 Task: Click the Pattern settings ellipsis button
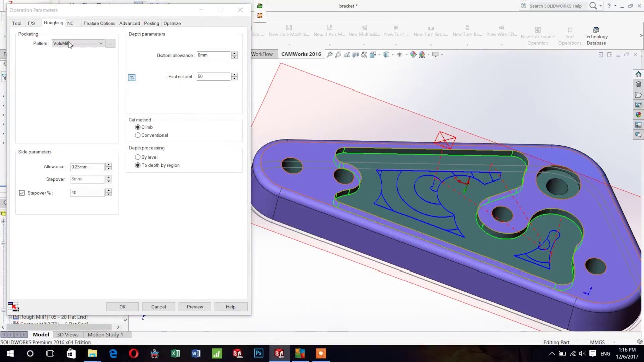(110, 43)
